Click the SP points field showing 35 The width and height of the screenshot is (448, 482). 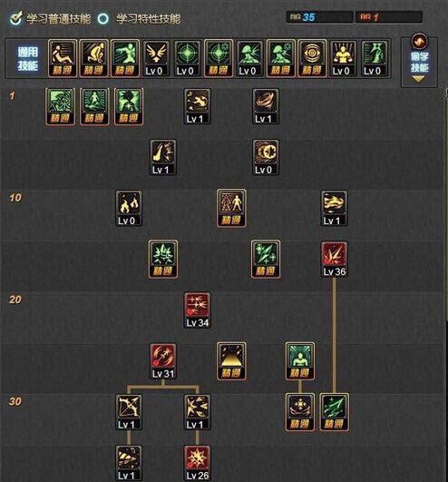click(x=319, y=17)
